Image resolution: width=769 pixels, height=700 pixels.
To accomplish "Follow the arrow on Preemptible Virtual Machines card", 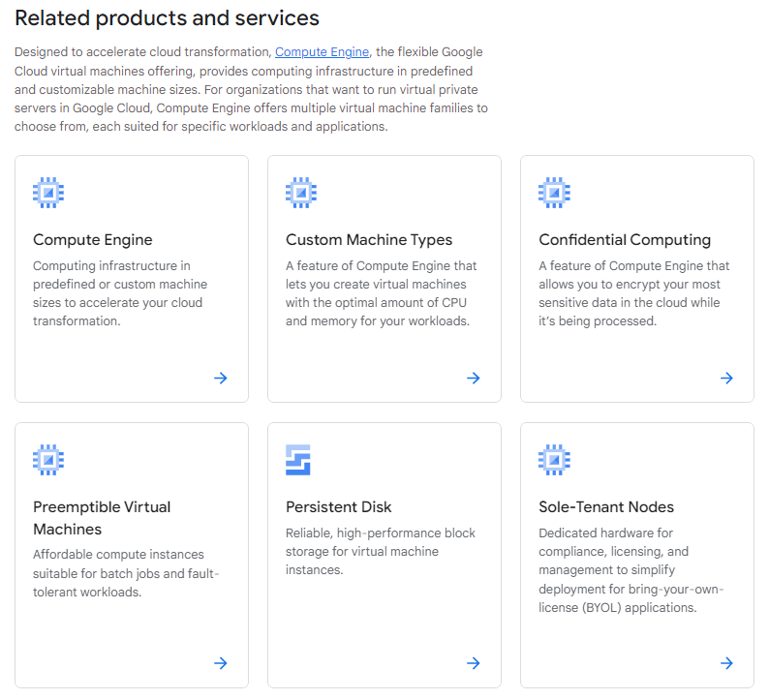I will (221, 663).
